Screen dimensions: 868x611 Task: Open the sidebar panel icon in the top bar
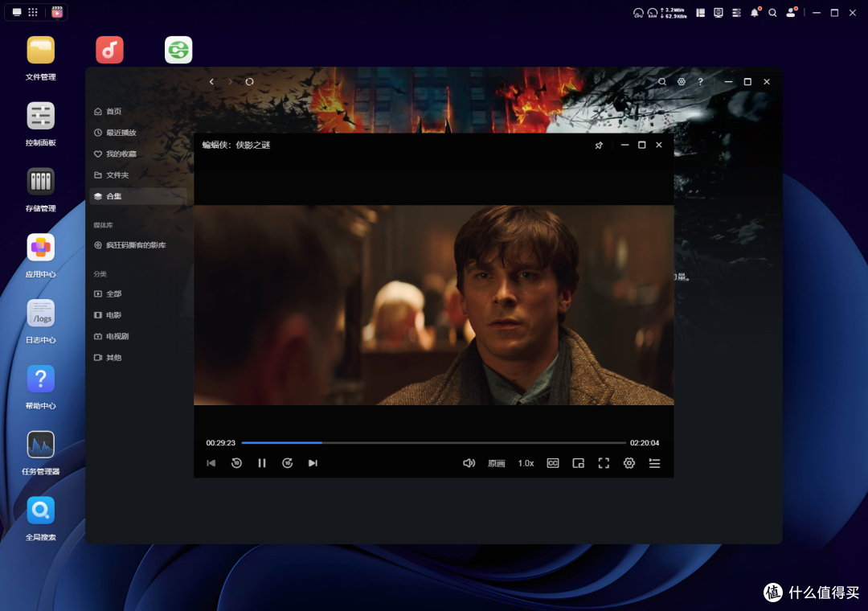700,12
